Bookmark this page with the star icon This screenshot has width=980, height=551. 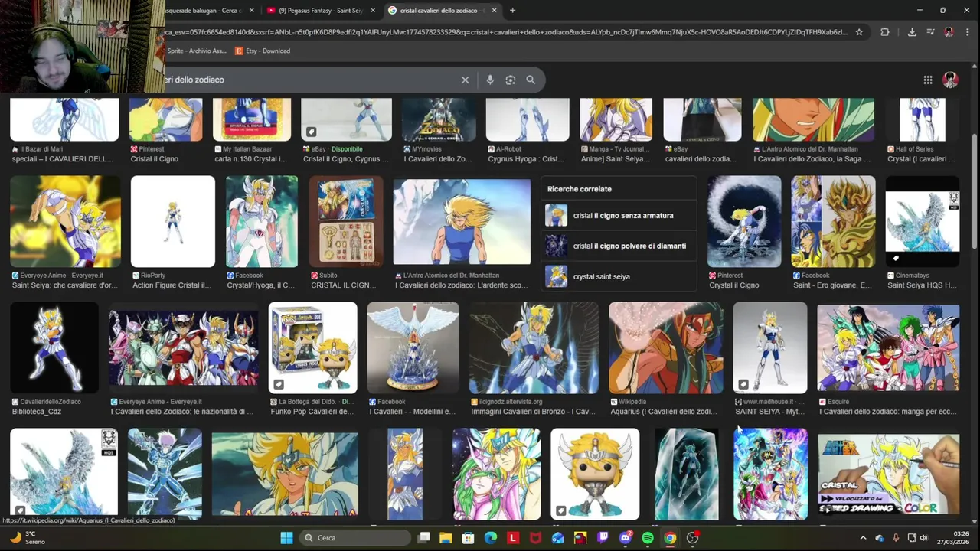[859, 32]
